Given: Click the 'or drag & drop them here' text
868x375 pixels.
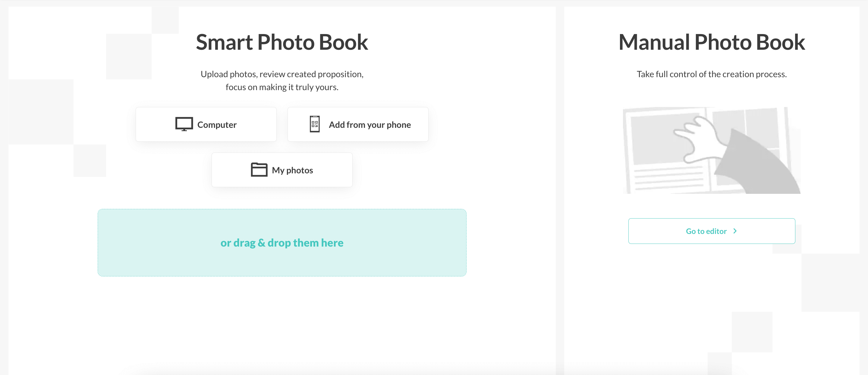Looking at the screenshot, I should [x=282, y=242].
